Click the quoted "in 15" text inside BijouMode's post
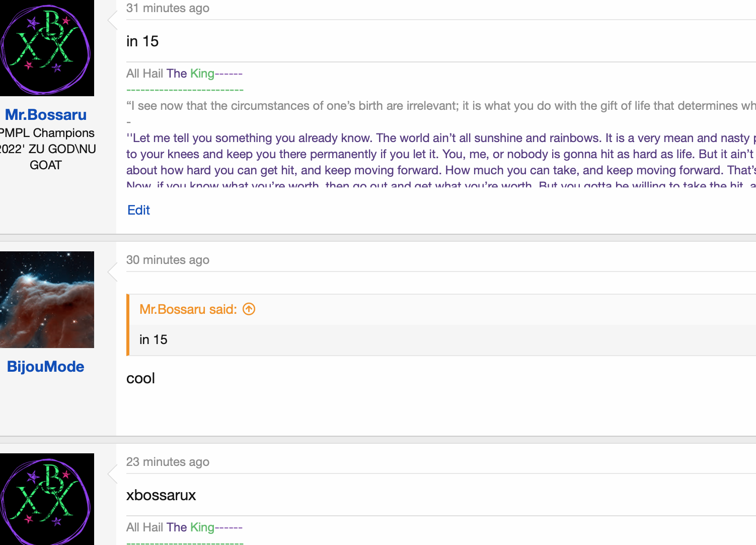This screenshot has width=756, height=545. pos(154,339)
